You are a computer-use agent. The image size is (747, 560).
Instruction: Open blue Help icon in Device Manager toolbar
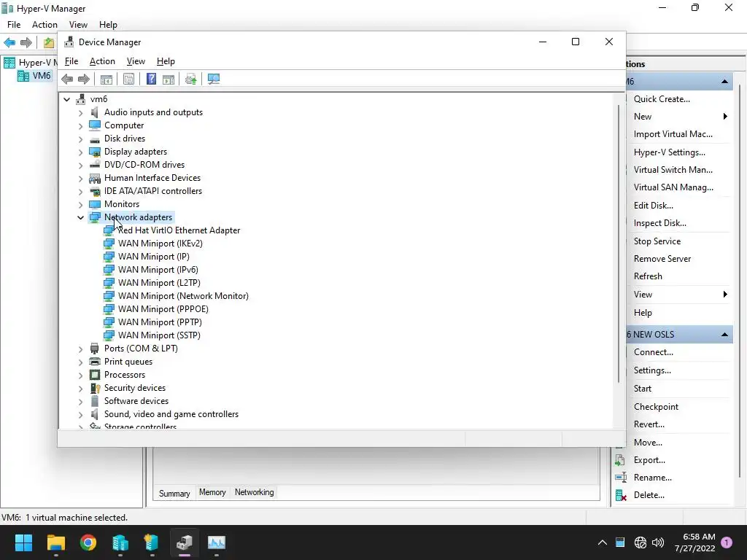(151, 79)
